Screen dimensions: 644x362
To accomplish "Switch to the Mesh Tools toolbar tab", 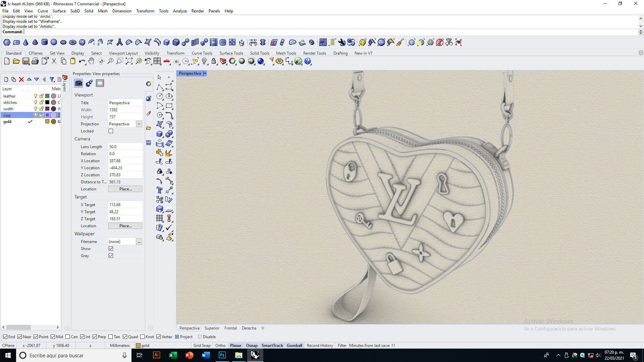I will click(286, 53).
